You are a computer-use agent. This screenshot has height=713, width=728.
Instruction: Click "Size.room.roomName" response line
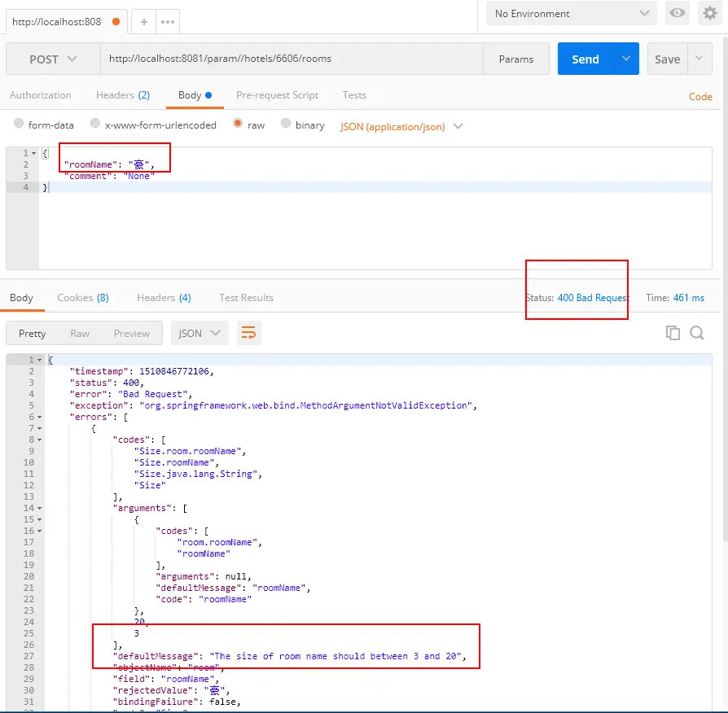190,451
